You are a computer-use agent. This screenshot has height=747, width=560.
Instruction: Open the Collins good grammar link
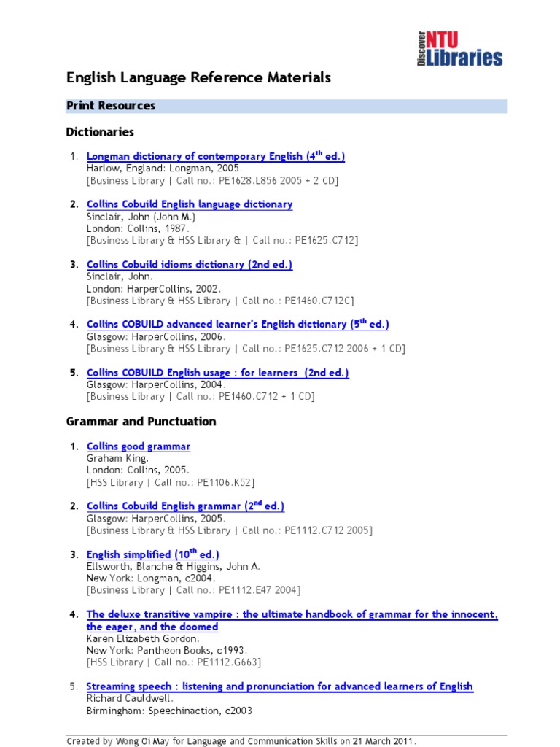point(138,446)
